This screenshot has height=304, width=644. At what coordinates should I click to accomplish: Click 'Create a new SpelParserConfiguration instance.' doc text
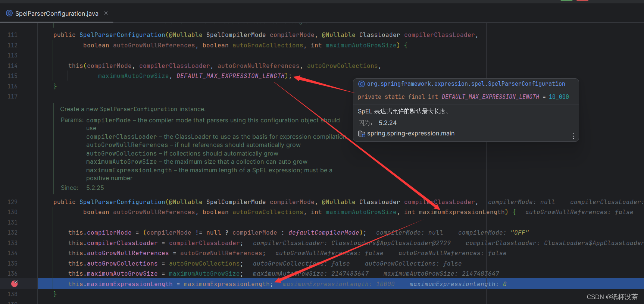133,109
